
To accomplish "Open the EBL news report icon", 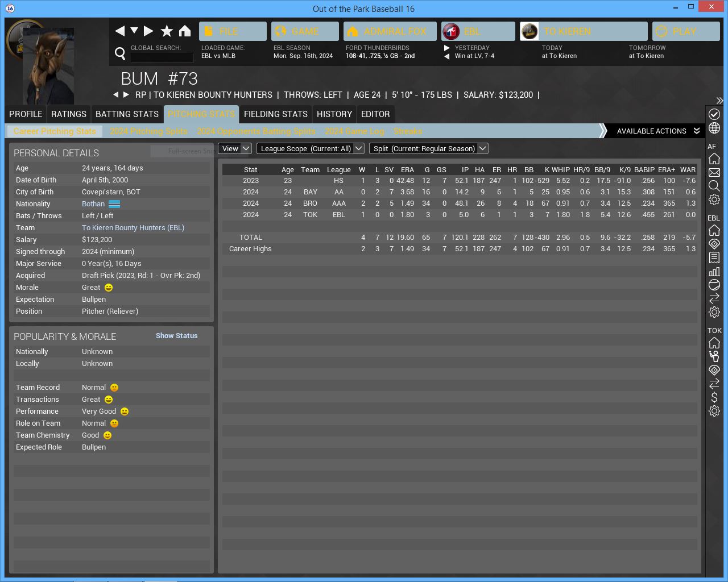I will tap(714, 257).
